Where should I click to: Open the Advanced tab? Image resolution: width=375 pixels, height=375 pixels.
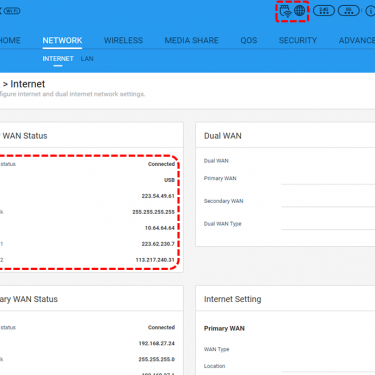[x=357, y=41]
